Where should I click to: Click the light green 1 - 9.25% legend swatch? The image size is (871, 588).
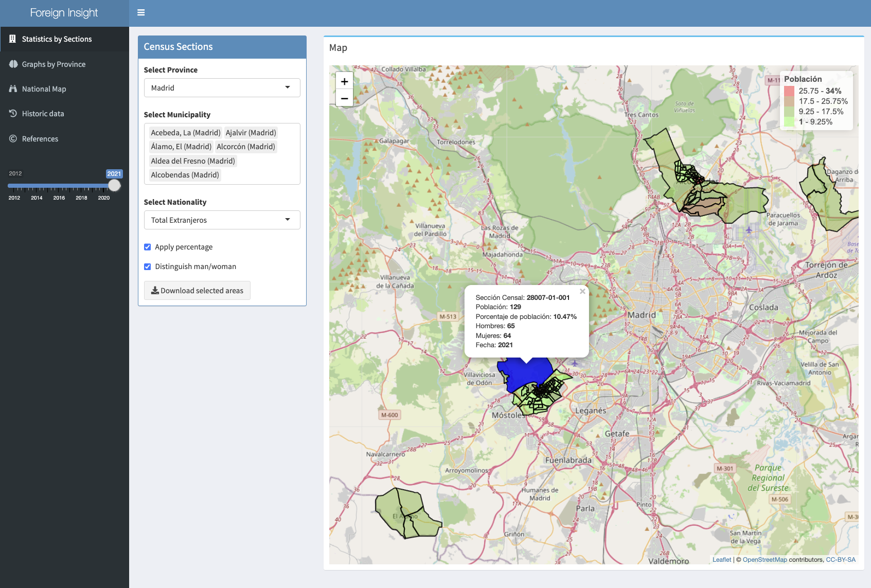point(789,122)
